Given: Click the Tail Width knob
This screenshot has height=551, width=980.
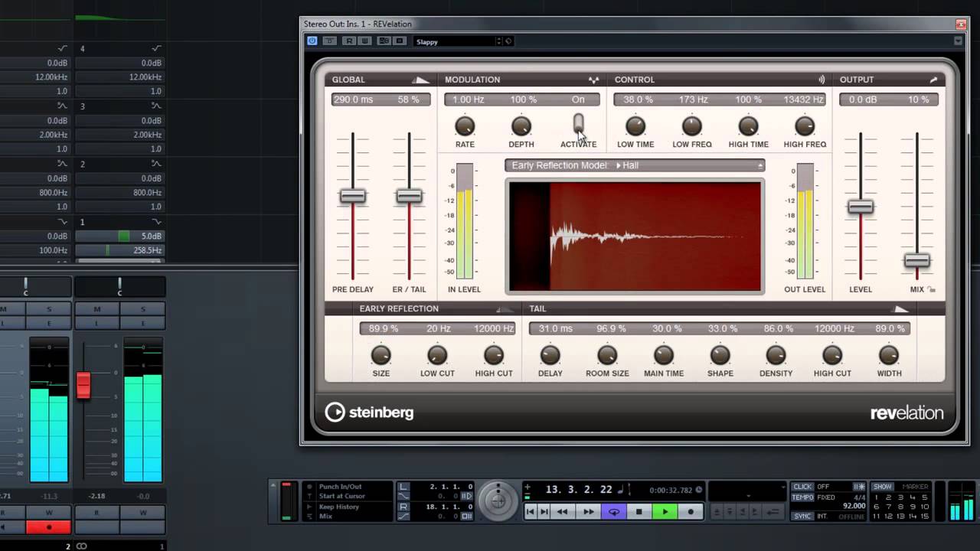Looking at the screenshot, I should [889, 355].
